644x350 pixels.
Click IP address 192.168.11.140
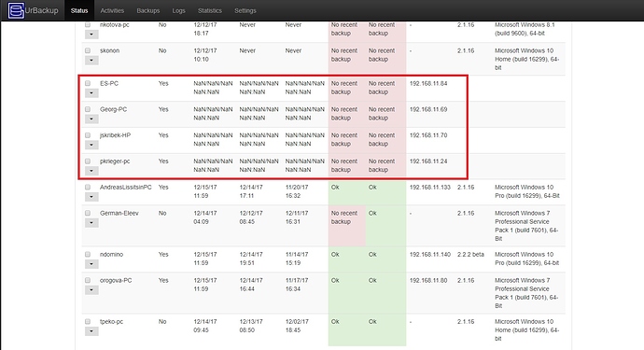pos(430,254)
